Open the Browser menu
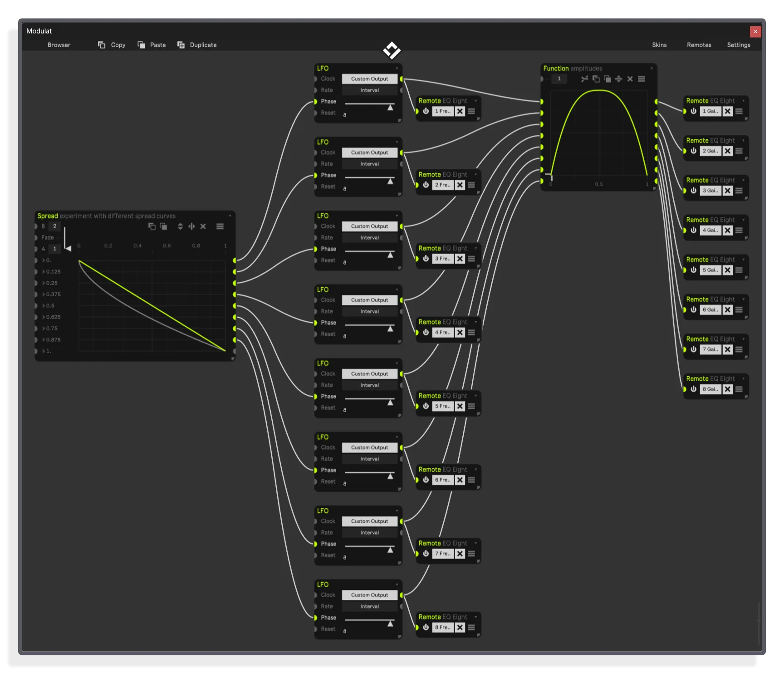The image size is (784, 673). coord(59,45)
